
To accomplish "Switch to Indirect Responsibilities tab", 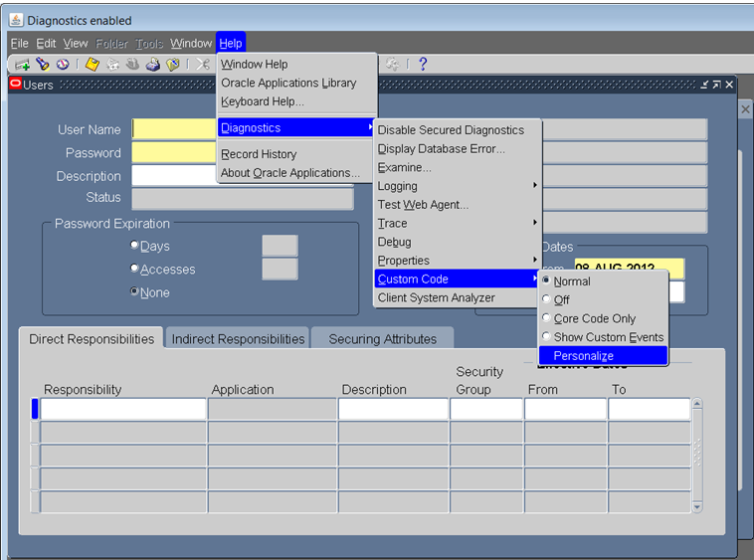I will pos(238,338).
